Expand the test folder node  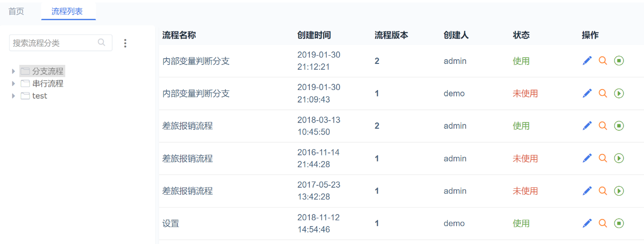pyautogui.click(x=14, y=96)
